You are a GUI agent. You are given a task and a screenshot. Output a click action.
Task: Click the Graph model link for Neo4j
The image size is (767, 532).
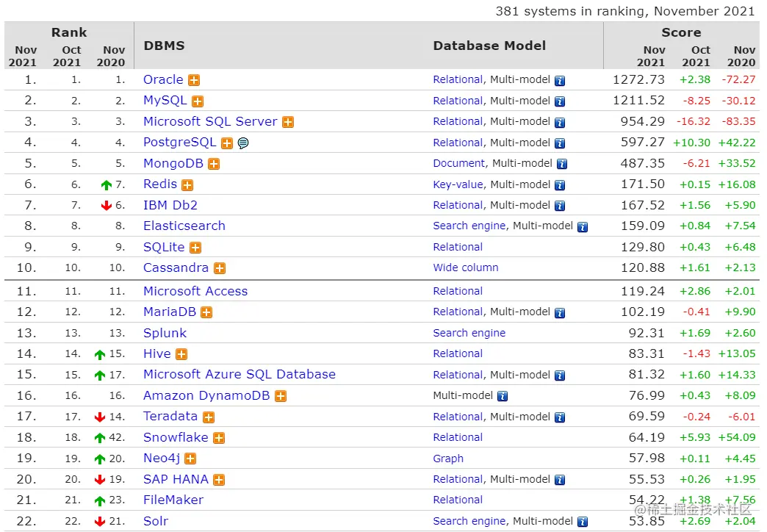point(448,459)
